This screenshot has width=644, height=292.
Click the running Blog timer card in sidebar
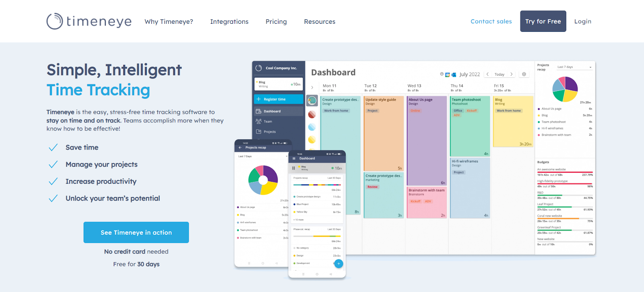click(x=279, y=84)
